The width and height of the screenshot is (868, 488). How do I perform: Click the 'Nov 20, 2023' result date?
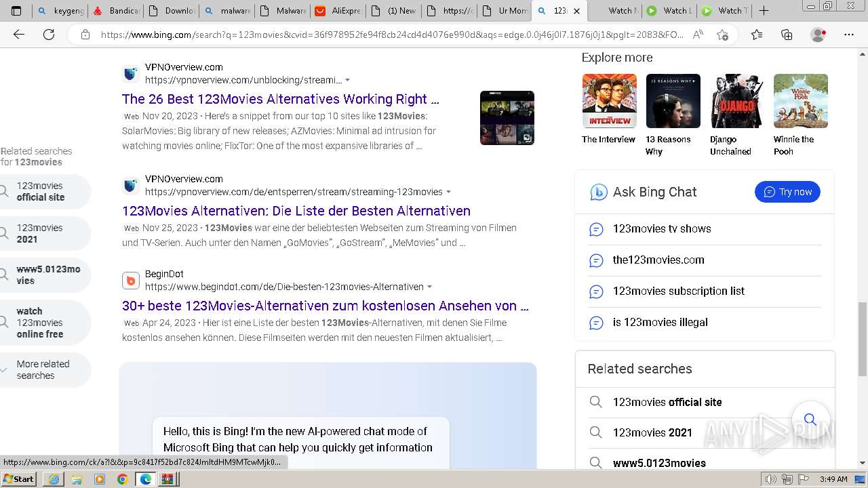pyautogui.click(x=170, y=116)
